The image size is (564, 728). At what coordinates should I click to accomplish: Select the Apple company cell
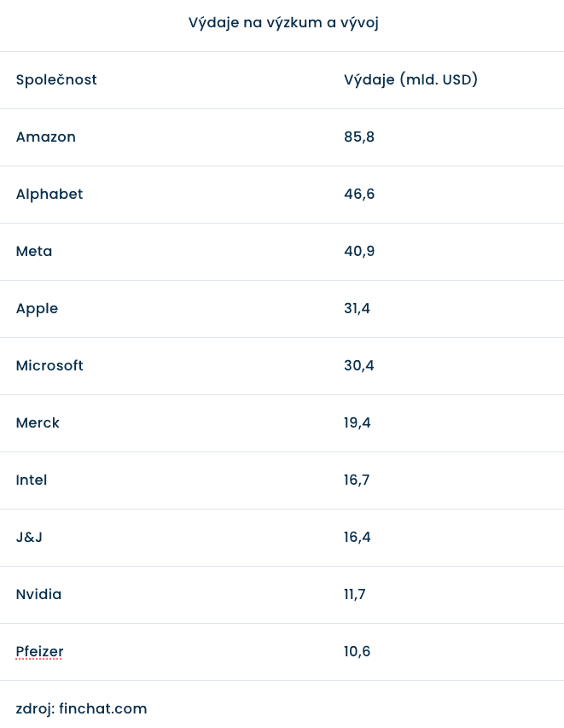click(37, 309)
